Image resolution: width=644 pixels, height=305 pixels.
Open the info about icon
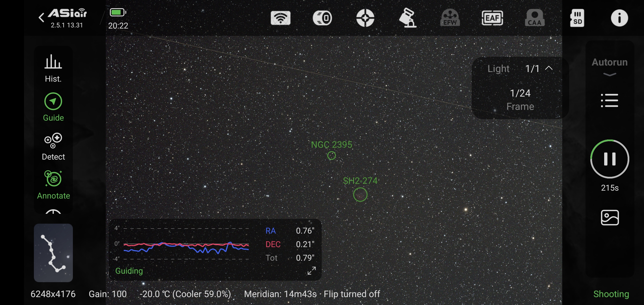tap(619, 18)
